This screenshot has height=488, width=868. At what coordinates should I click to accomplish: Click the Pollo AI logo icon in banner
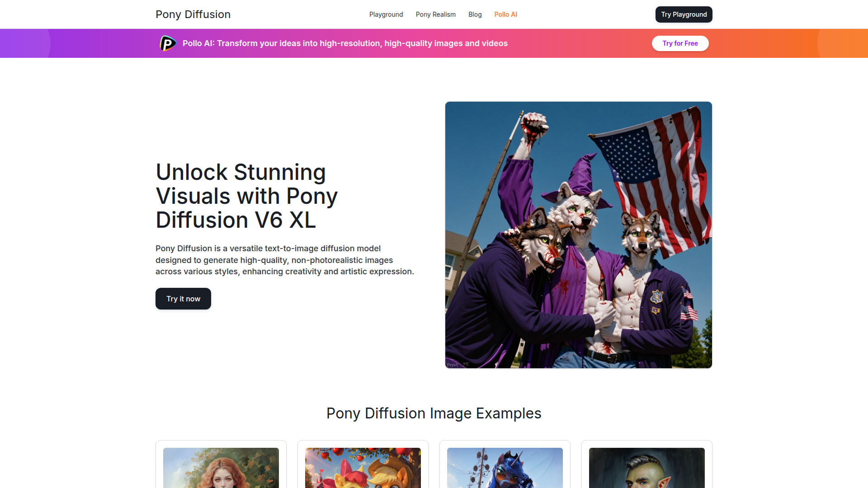168,43
